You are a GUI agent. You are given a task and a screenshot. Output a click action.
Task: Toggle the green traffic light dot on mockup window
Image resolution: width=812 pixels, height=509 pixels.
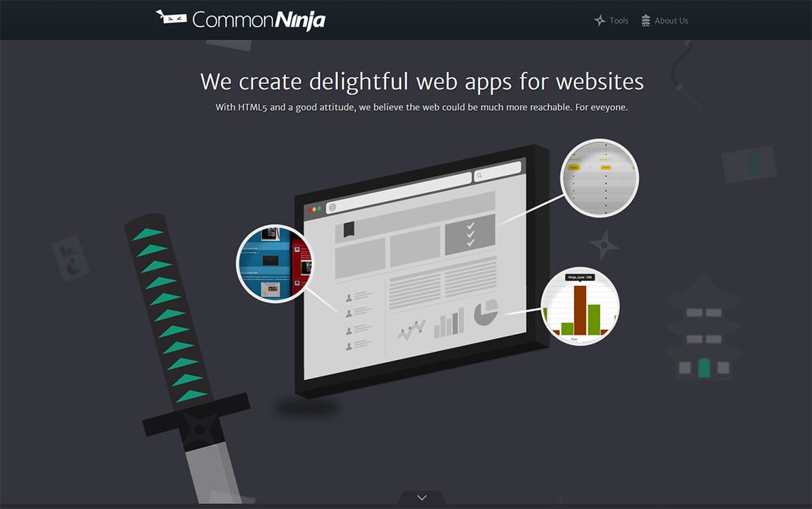tap(319, 208)
